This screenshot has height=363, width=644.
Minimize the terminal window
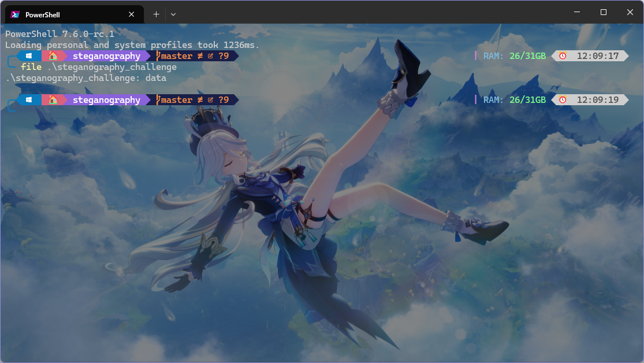click(x=576, y=12)
